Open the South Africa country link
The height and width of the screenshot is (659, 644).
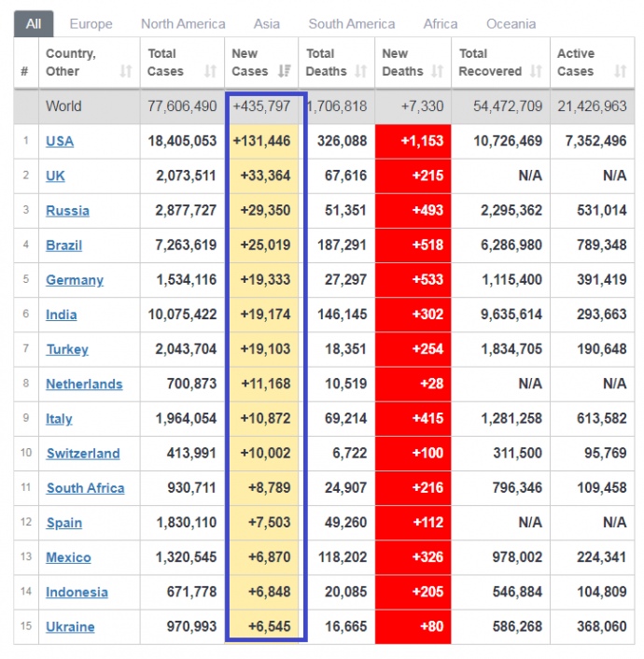click(x=85, y=488)
